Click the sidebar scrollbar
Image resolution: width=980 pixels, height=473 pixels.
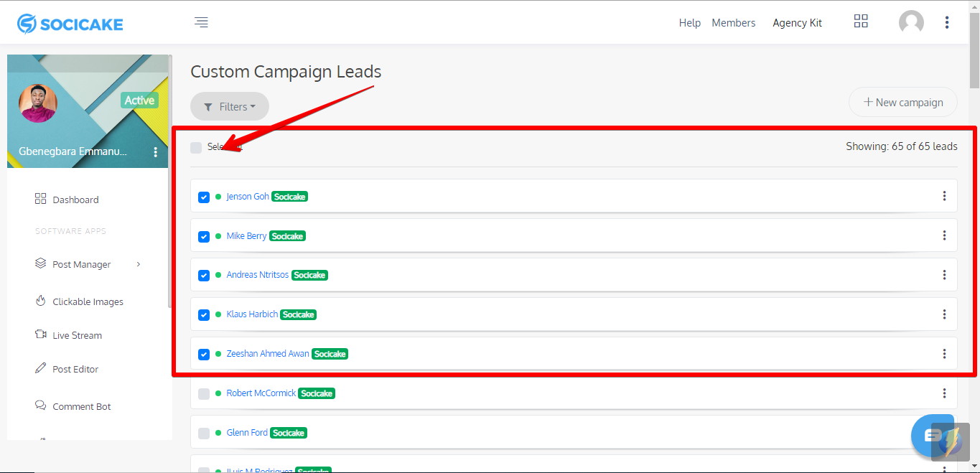(170, 181)
